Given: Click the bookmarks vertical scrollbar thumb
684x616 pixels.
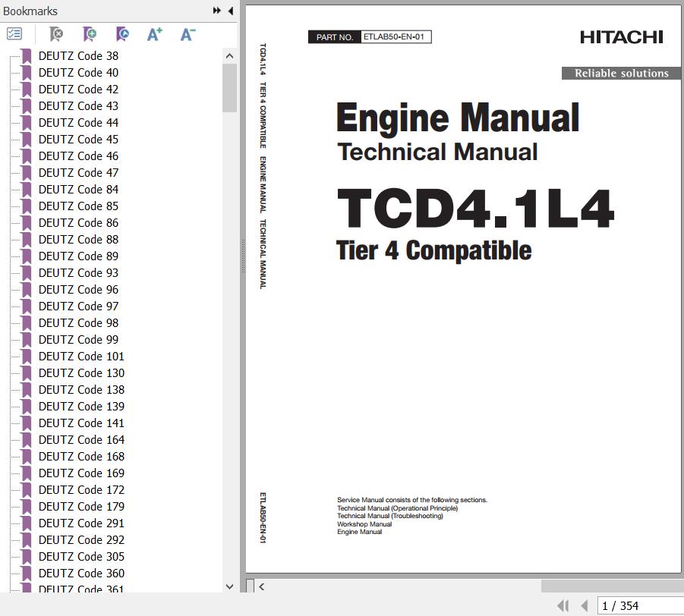Looking at the screenshot, I should (x=229, y=88).
